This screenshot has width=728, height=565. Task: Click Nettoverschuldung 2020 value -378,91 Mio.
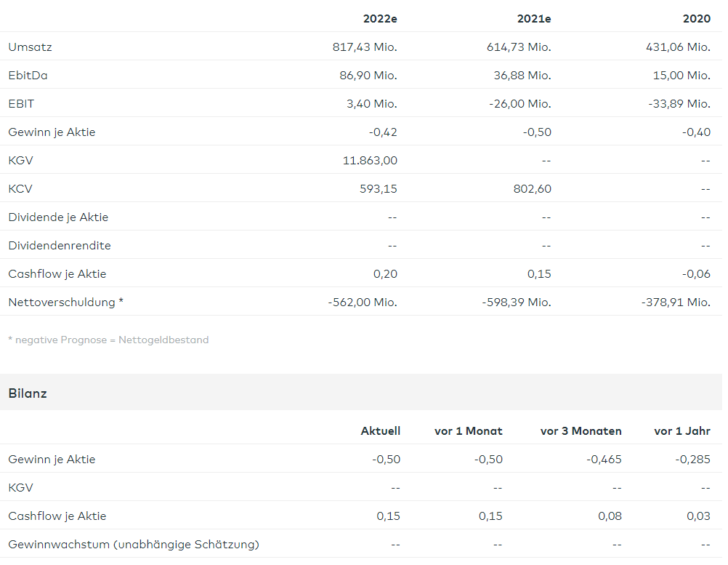coord(676,302)
